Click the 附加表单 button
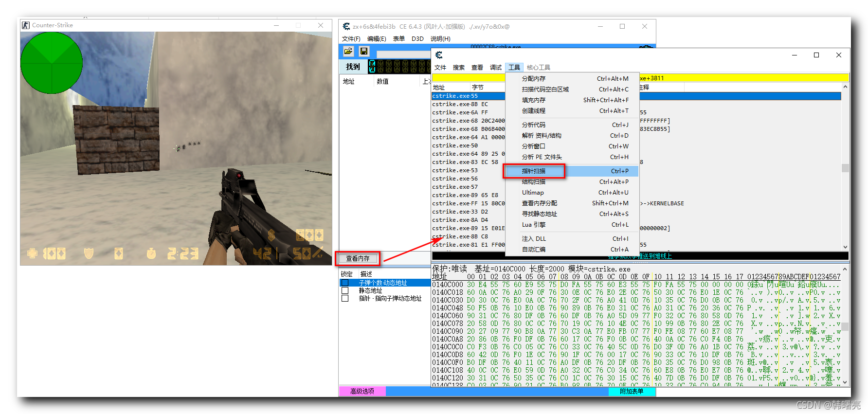Screen dimensions: 868x414 632,391
